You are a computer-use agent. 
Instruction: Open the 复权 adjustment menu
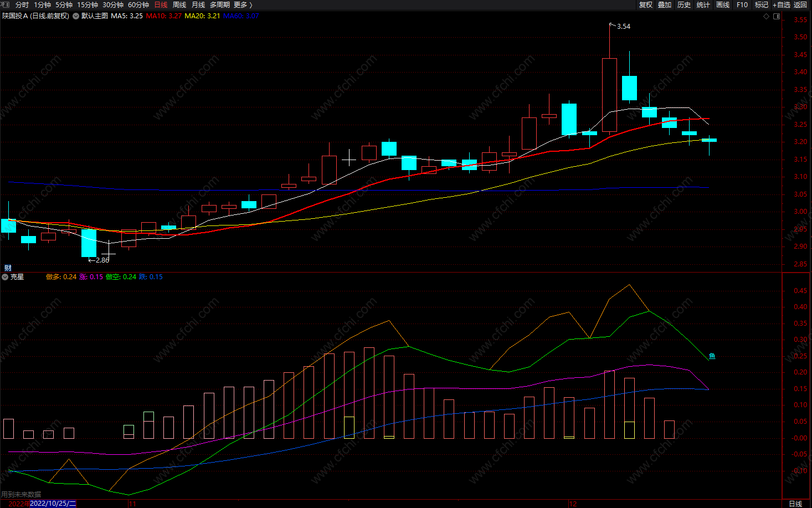click(x=645, y=4)
